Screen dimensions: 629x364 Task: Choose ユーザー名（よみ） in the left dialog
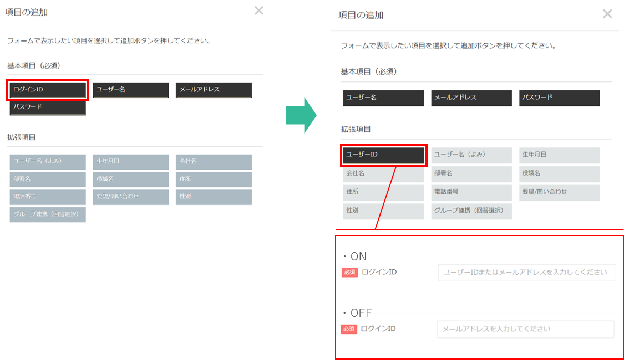point(48,162)
